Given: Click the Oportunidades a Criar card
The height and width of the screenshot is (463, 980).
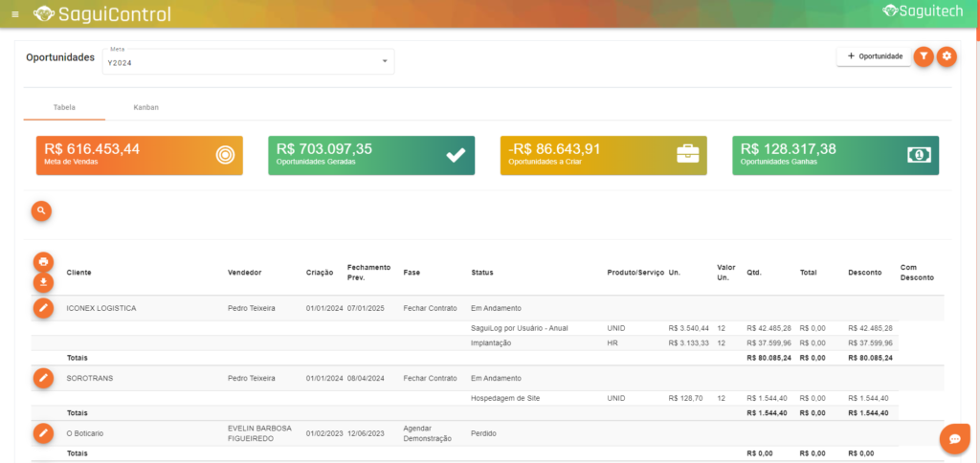Looking at the screenshot, I should (603, 154).
